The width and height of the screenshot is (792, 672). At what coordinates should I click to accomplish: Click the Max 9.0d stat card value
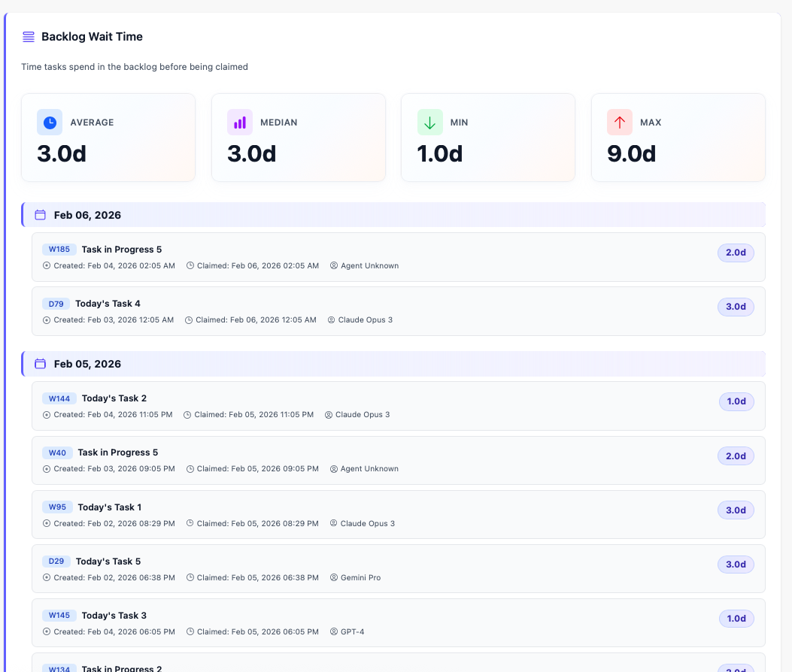632,154
